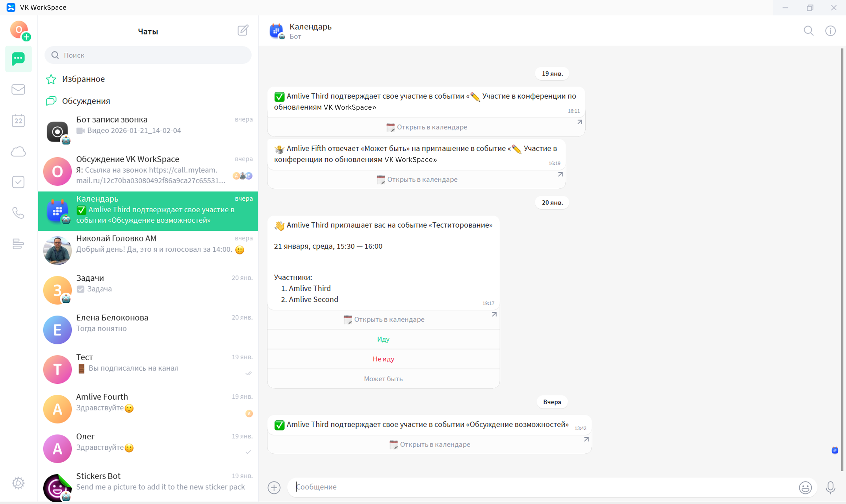Start voice message with microphone
The height and width of the screenshot is (504, 846).
(x=830, y=487)
